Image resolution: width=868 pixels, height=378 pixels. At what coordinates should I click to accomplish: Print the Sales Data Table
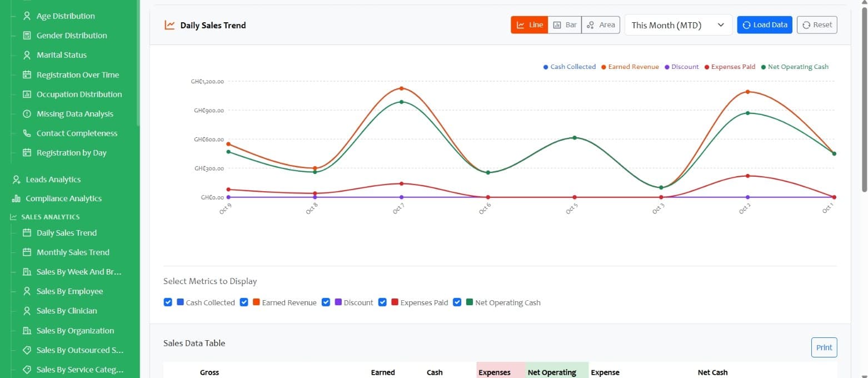[824, 347]
